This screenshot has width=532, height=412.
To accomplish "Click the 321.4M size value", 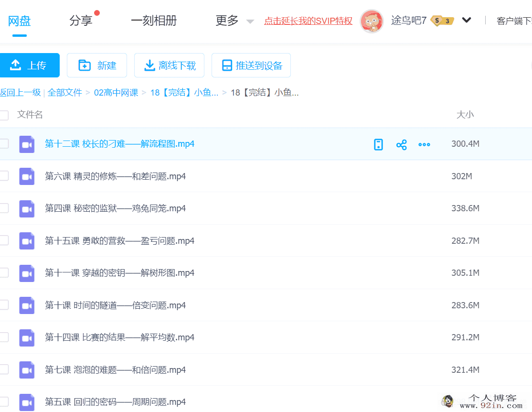I will 465,369.
